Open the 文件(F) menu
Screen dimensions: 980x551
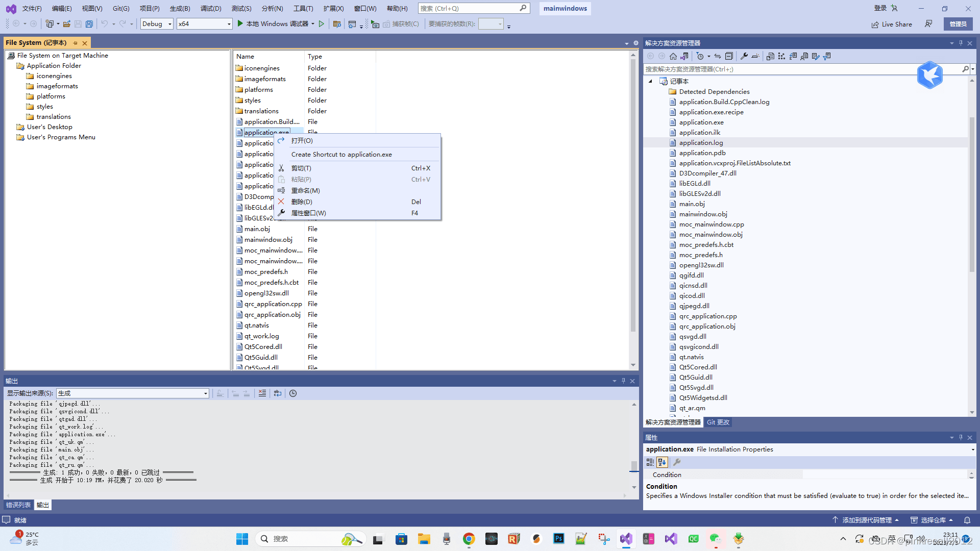tap(32, 8)
